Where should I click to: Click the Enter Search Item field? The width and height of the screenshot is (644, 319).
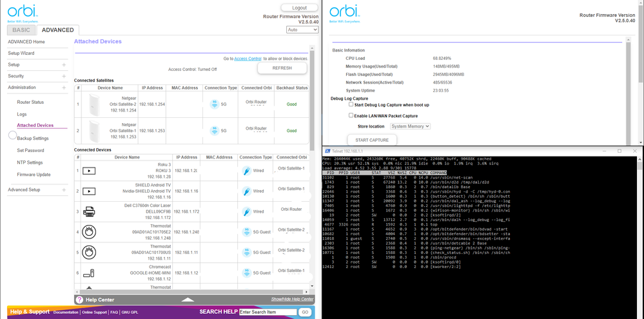click(x=268, y=312)
